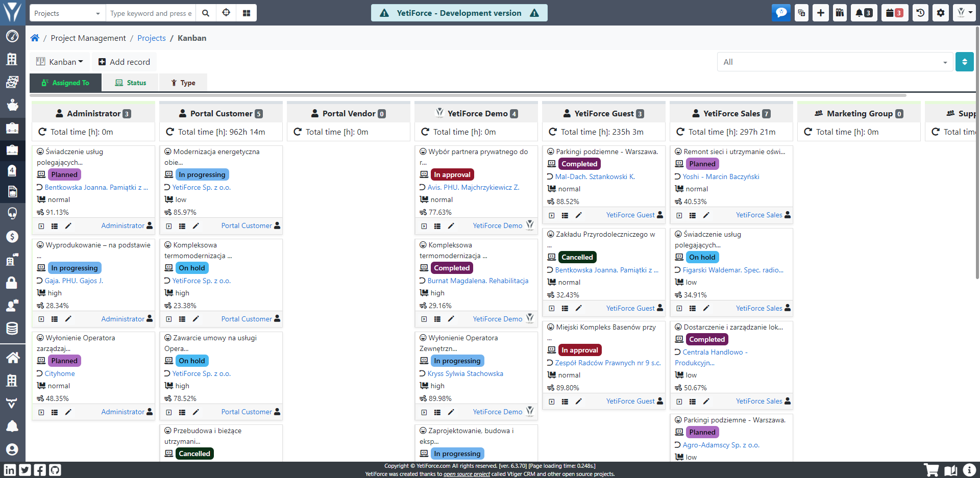Click On hold badge on Zawarcie umowy card
This screenshot has width=980, height=478.
coord(191,361)
